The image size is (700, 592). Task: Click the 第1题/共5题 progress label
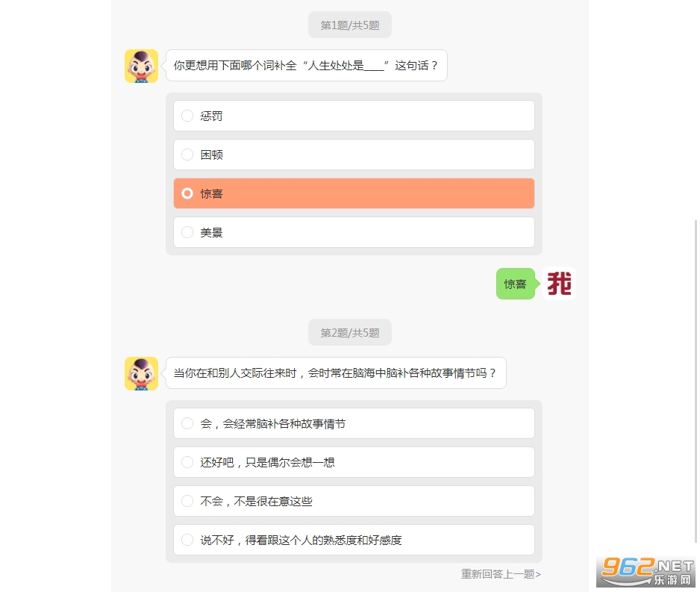click(x=350, y=25)
